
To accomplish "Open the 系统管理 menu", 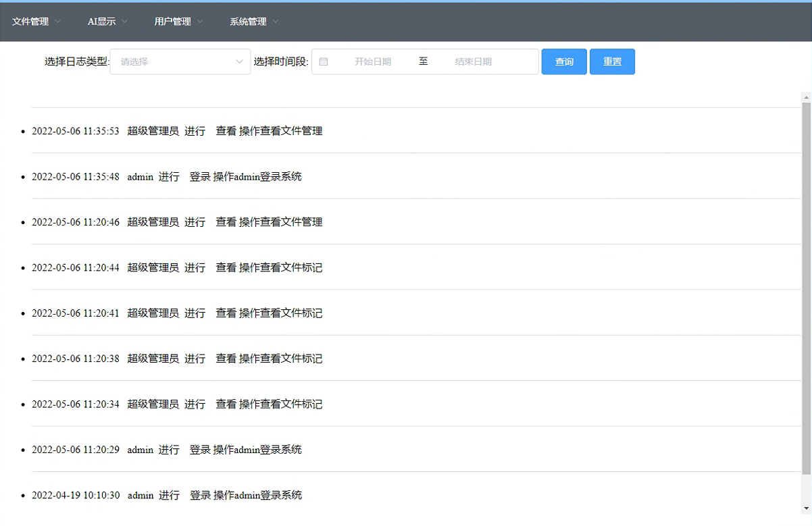I will (248, 22).
